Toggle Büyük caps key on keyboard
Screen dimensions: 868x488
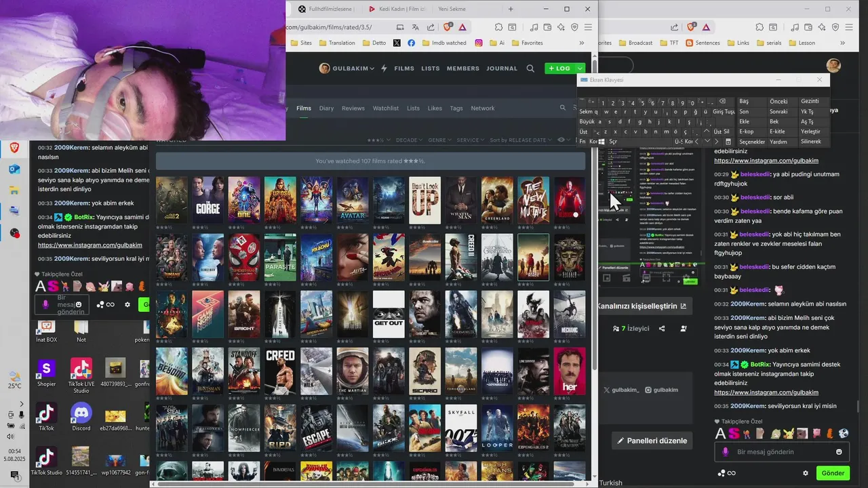click(x=587, y=121)
